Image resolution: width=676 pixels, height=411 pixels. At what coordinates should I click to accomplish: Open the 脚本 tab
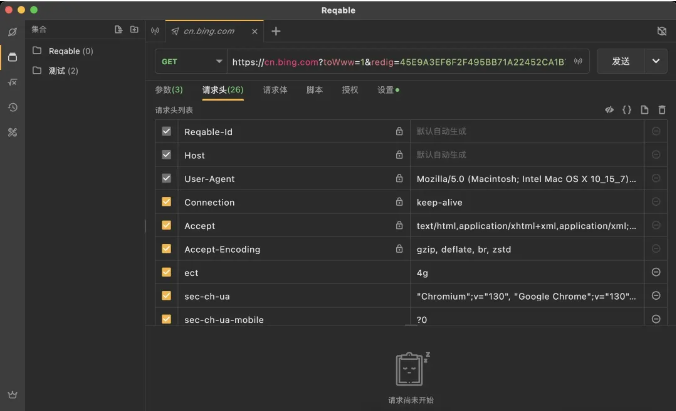[314, 90]
